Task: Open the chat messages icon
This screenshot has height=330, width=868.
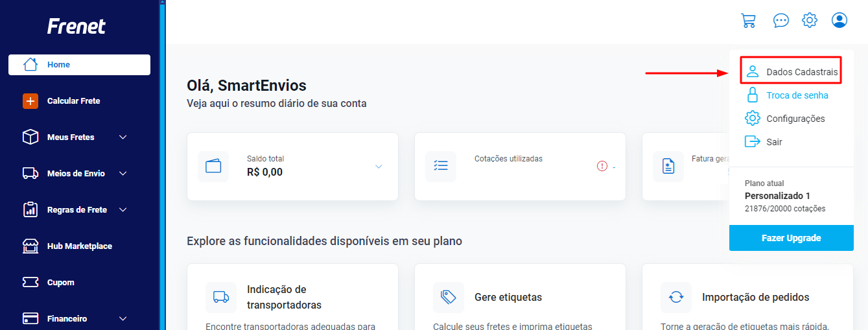Action: (x=781, y=21)
